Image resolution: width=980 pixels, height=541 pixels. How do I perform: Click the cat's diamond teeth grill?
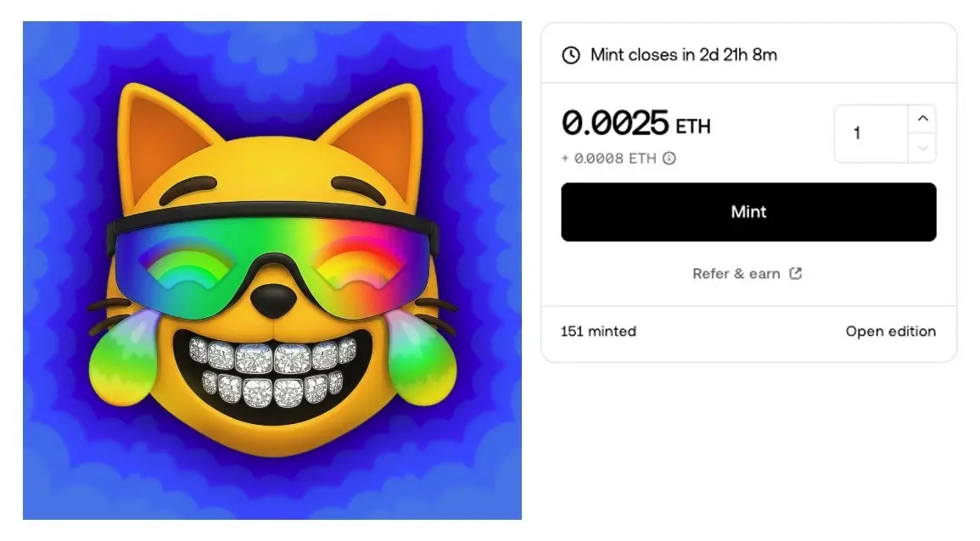click(272, 374)
